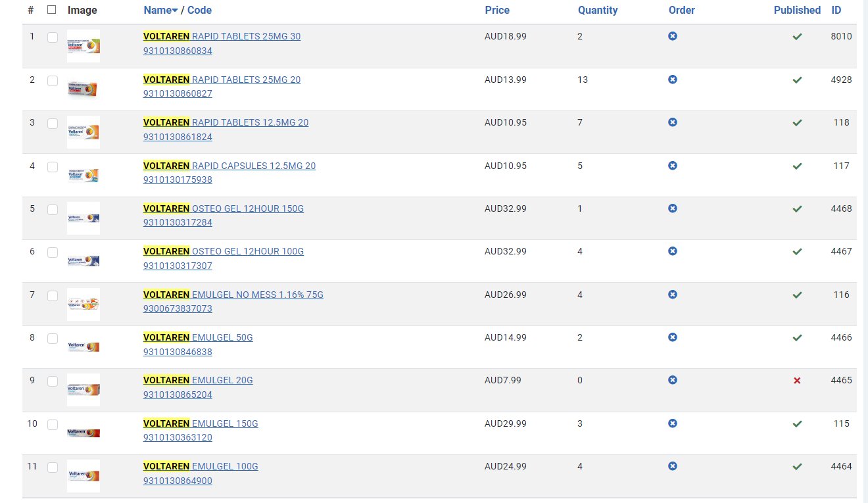Sort by Published column header

click(x=797, y=10)
